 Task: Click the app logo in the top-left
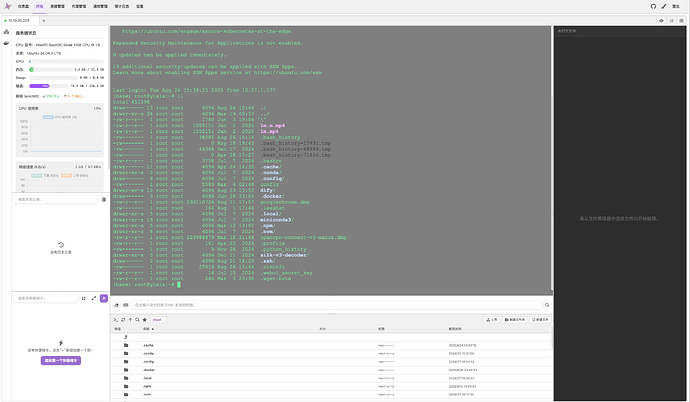7,6
